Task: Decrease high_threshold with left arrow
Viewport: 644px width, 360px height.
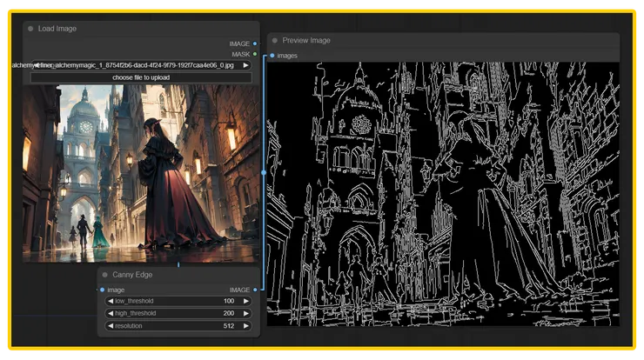Action: pos(110,313)
